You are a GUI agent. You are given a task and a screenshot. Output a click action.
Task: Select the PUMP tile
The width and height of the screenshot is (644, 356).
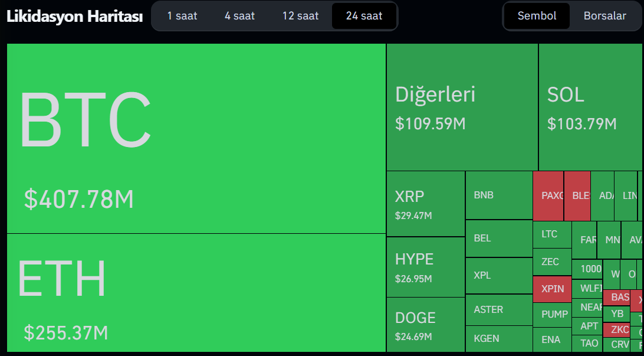(552, 314)
